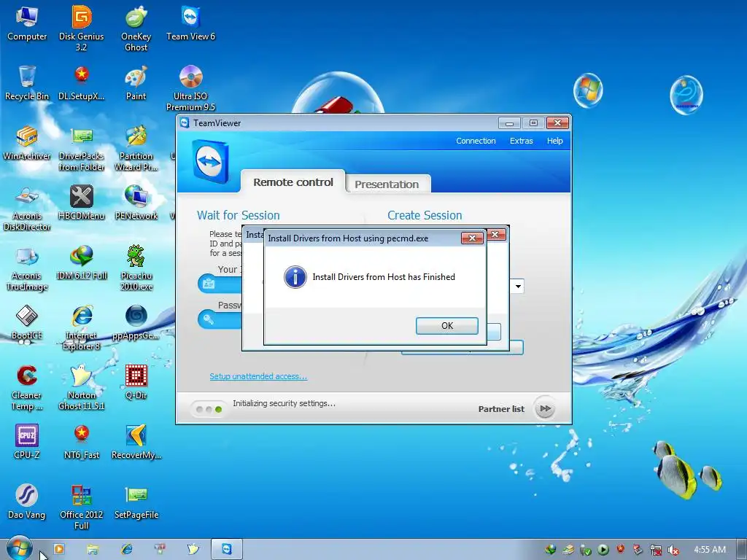Open the TeamViewer Connection menu
Screen dimensions: 747x560
click(476, 141)
